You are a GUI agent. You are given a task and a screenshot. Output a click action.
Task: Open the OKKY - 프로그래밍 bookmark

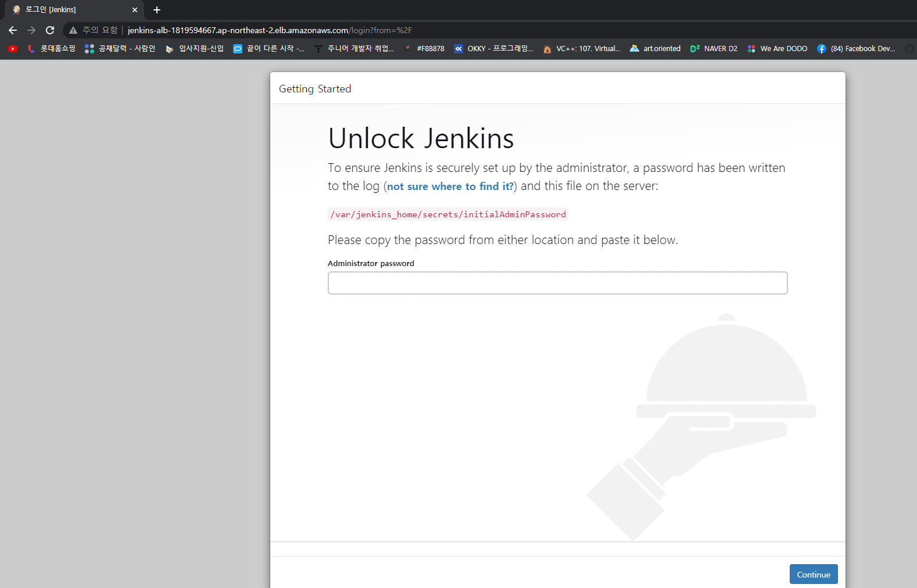coord(493,49)
